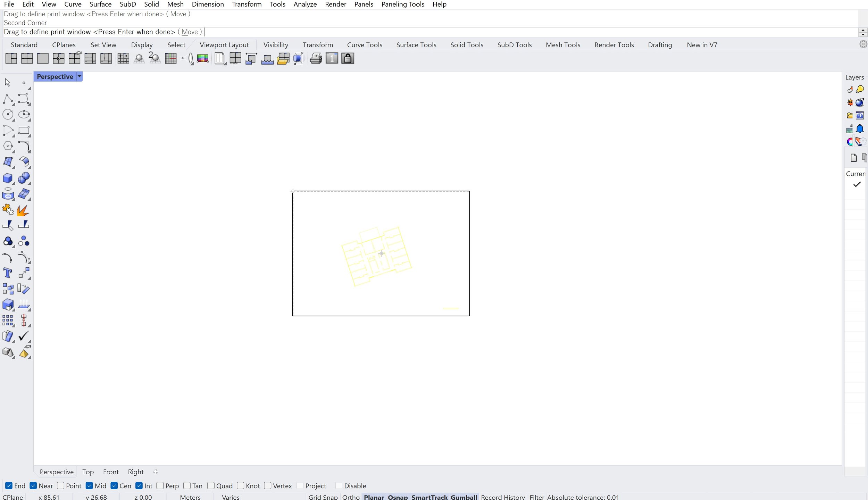Select the Join puzzle-piece tool
Viewport: 868px width, 500px height.
click(8, 210)
